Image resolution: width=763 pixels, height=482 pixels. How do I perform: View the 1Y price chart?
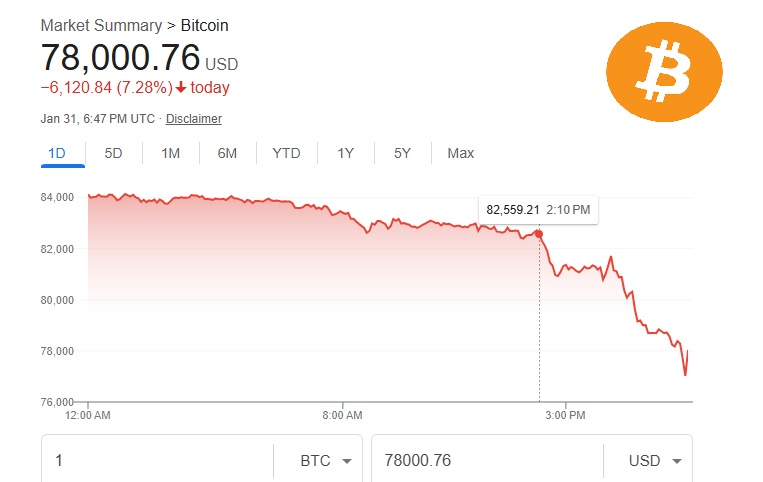pyautogui.click(x=345, y=153)
